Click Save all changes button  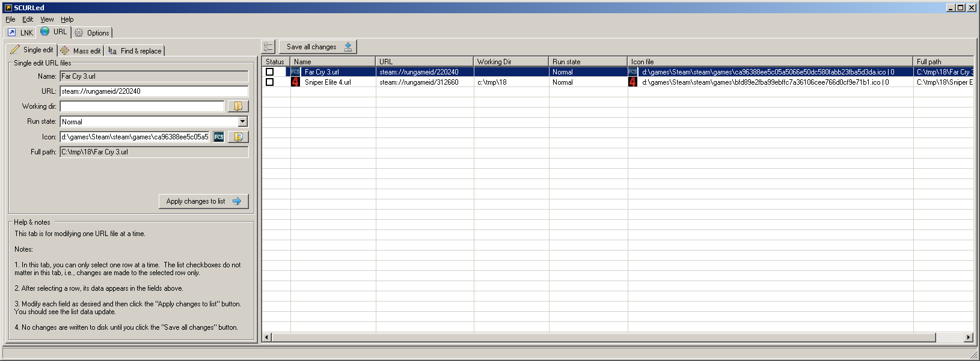318,47
